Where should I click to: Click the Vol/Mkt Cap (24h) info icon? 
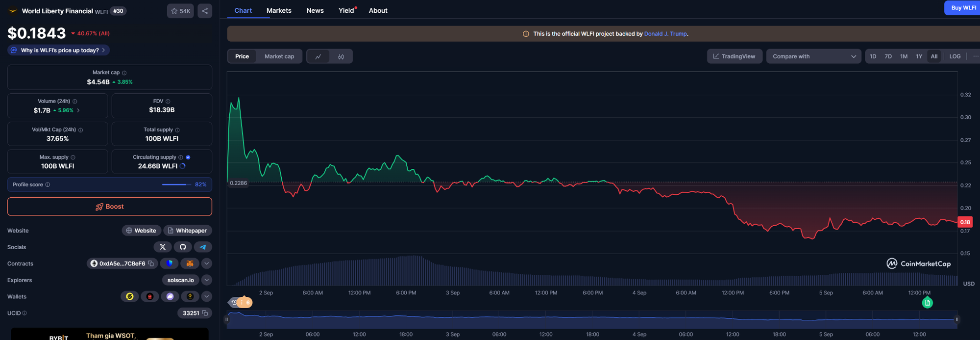[81, 130]
